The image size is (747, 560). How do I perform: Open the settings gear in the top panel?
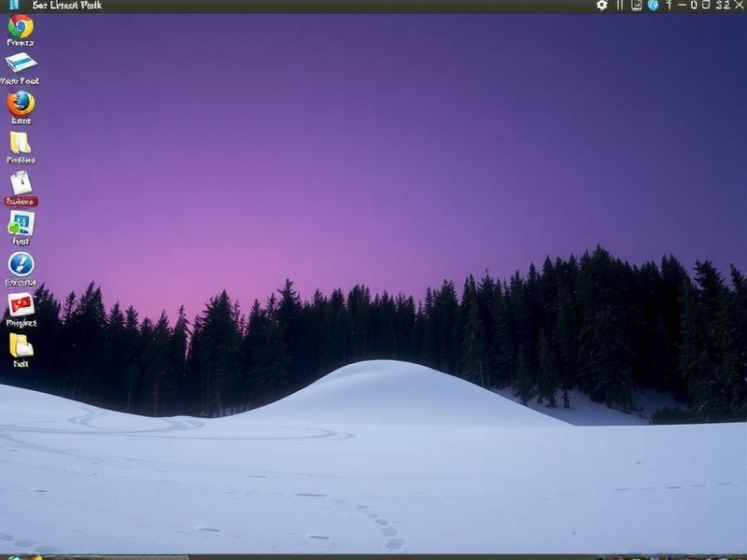coord(601,7)
